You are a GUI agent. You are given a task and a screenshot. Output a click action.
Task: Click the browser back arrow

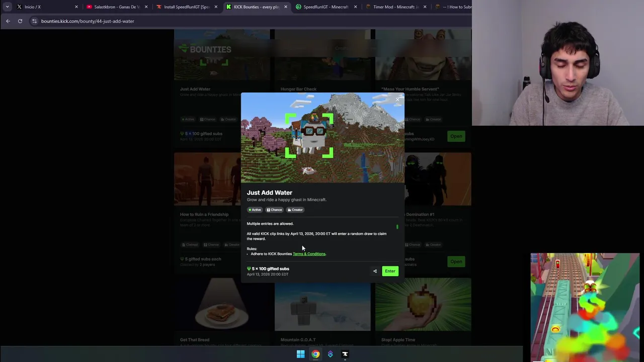8,21
